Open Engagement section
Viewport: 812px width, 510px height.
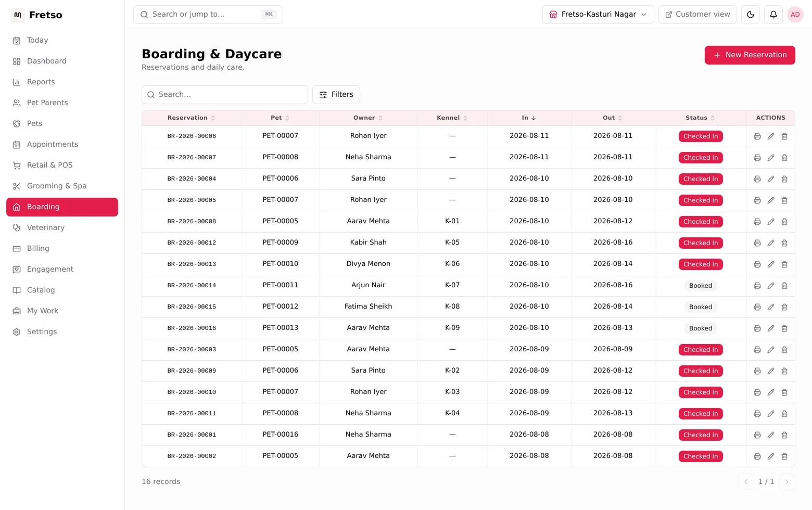pyautogui.click(x=62, y=270)
